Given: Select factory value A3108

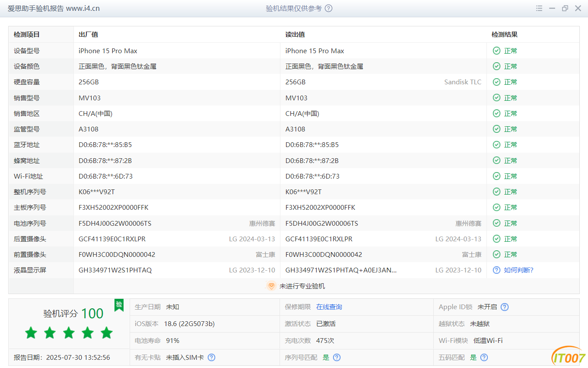Looking at the screenshot, I should [x=89, y=129].
